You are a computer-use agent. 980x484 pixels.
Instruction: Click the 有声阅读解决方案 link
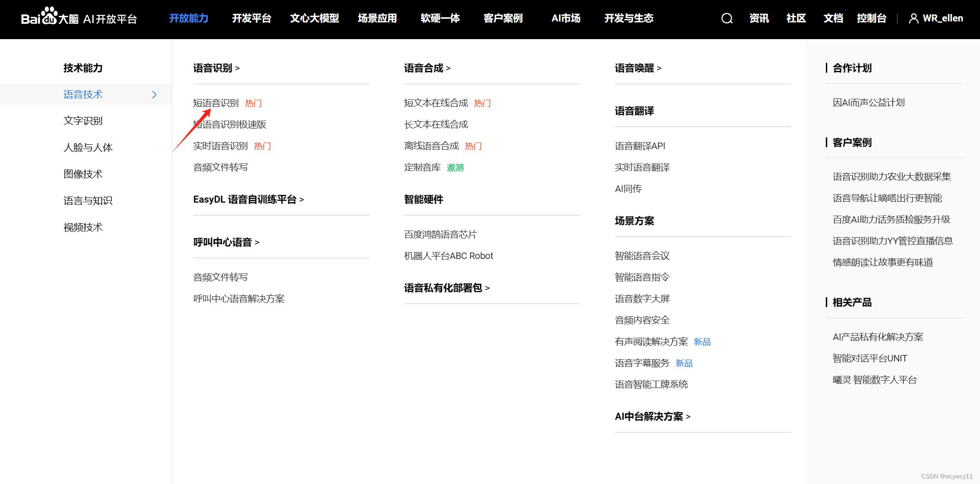pos(651,341)
